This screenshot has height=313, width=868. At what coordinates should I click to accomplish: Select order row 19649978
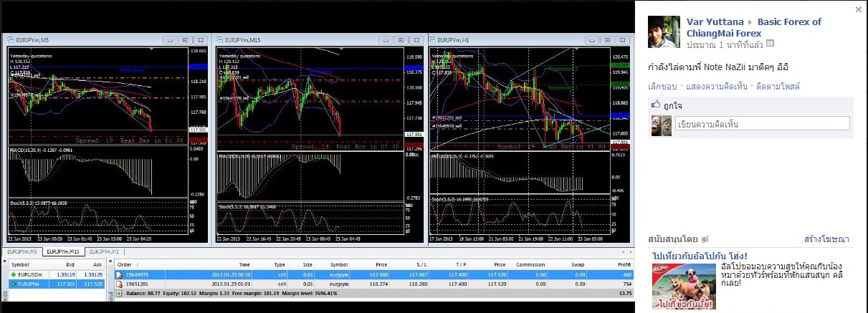click(373, 274)
